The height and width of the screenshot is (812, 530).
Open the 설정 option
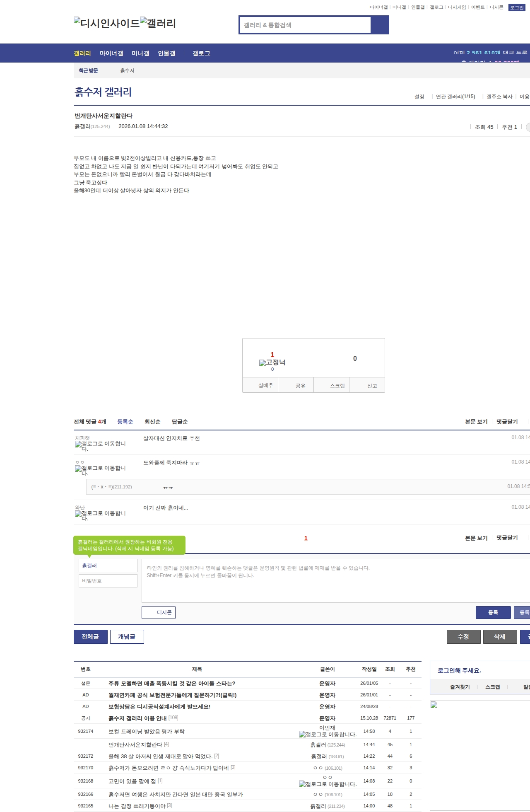point(419,97)
